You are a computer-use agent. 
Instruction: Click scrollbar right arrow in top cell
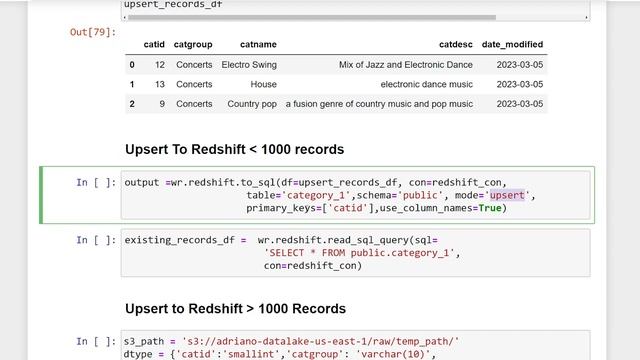coord(586,18)
